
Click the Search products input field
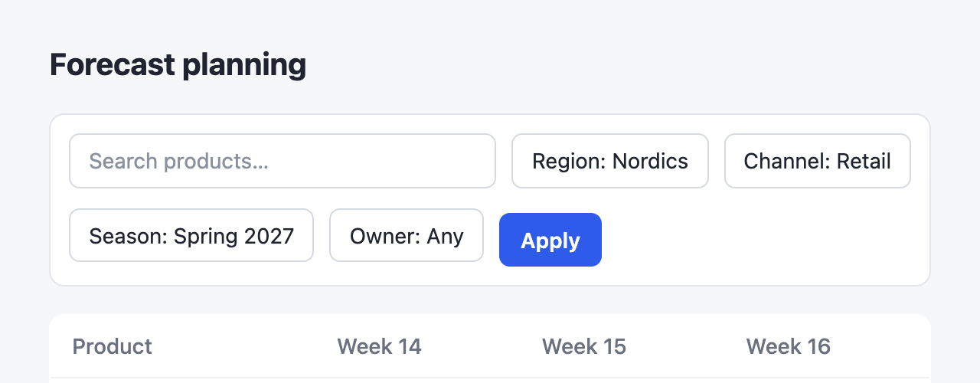[283, 161]
